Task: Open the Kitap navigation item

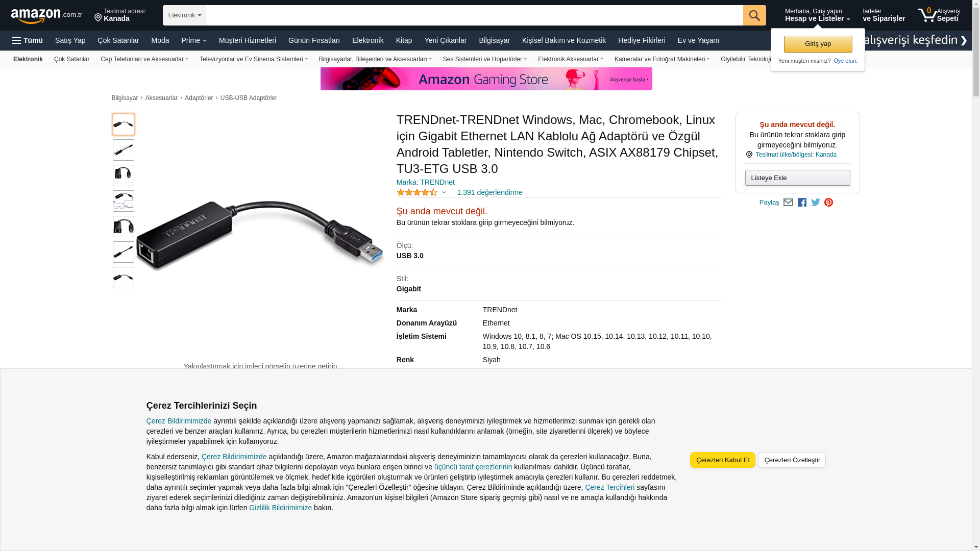Action: tap(404, 40)
